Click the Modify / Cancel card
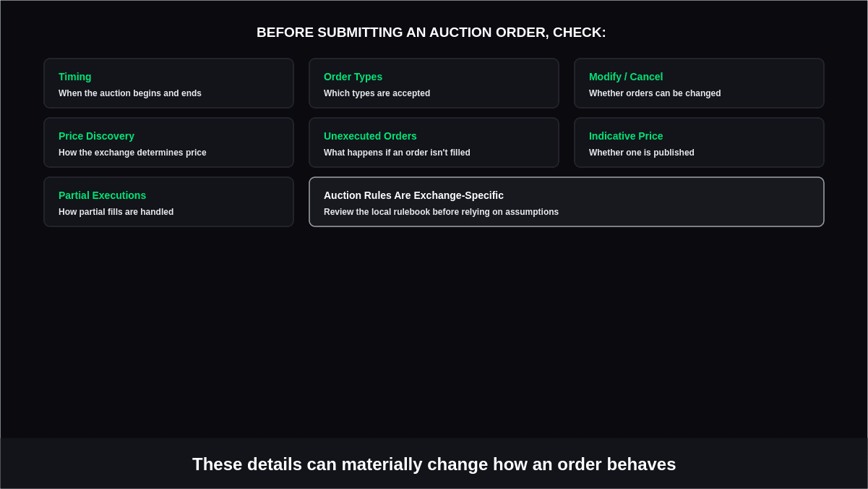This screenshot has width=868, height=489. (x=699, y=83)
